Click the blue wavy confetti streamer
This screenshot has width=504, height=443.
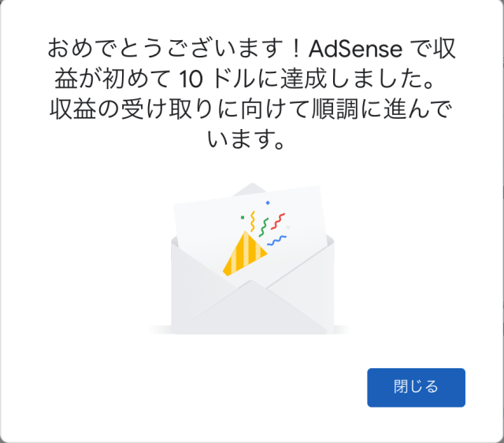(276, 241)
